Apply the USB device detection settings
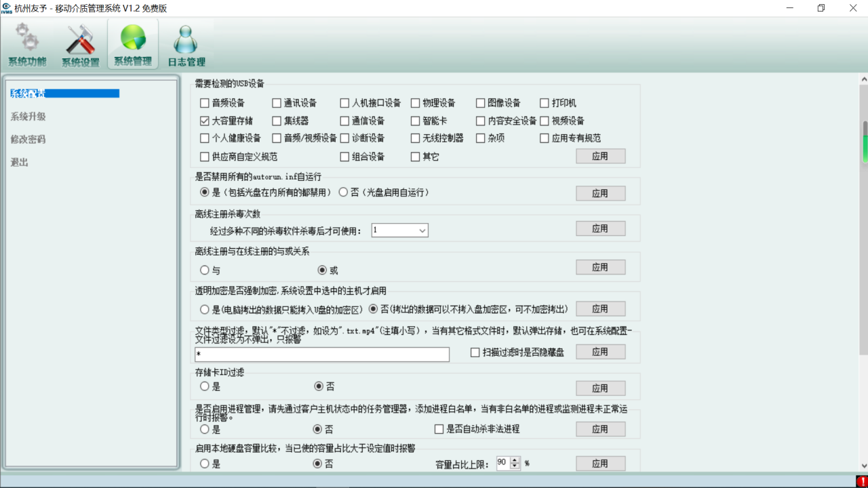868x488 pixels. tap(600, 155)
